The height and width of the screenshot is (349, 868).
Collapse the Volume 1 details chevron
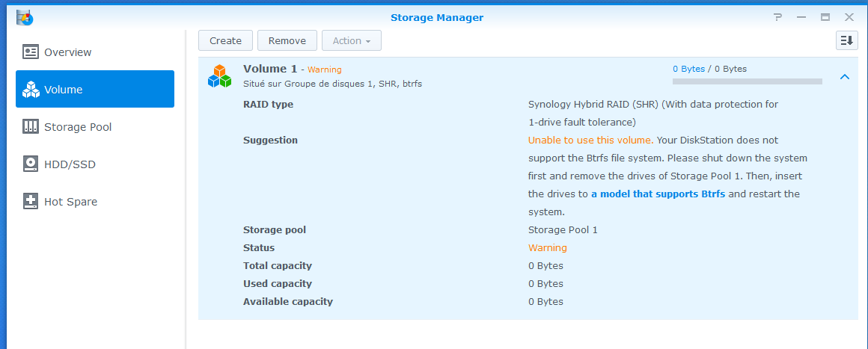coord(844,77)
